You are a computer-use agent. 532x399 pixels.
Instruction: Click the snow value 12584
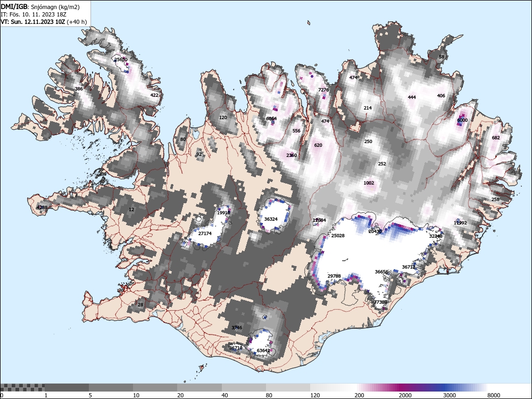319,220
